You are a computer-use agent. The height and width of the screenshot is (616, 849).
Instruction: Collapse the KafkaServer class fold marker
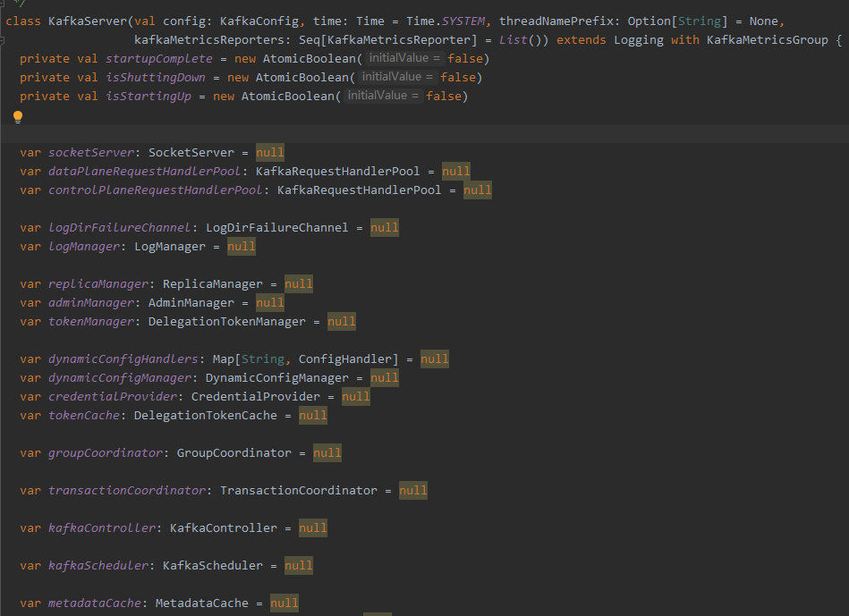tap(3, 39)
